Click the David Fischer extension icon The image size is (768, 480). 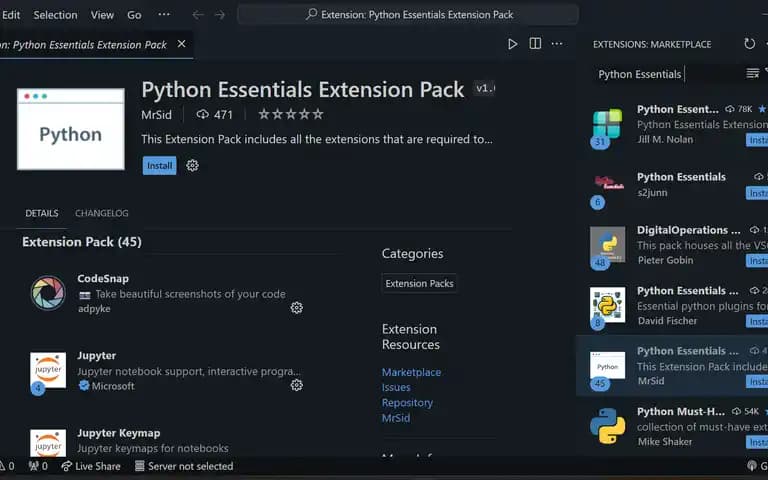click(607, 305)
